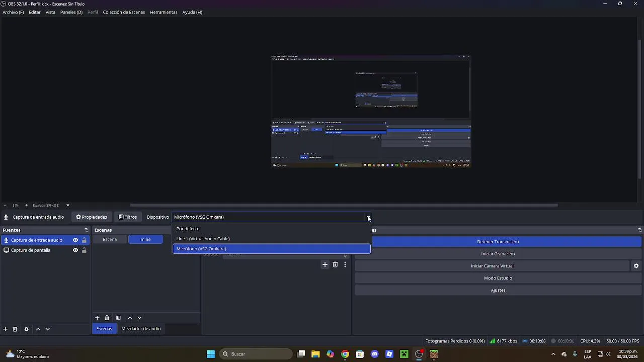Click the Controles panel float icon
The image size is (644, 362).
point(639,230)
